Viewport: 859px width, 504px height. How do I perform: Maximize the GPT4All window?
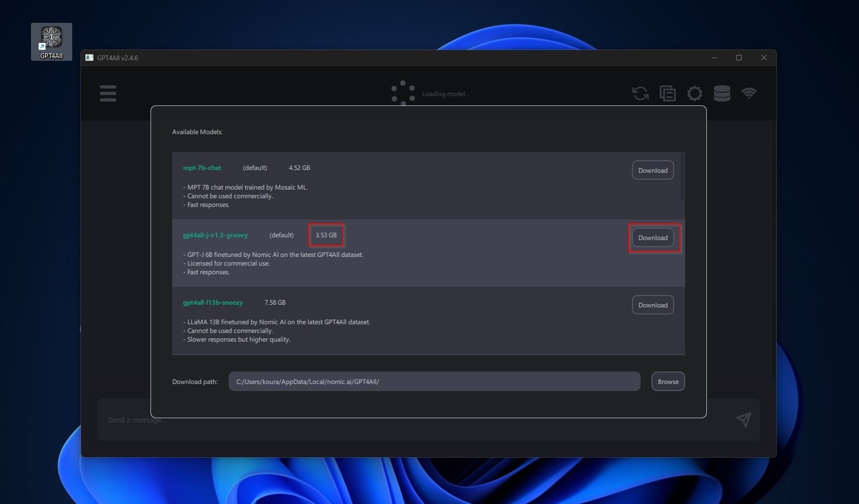[738, 58]
